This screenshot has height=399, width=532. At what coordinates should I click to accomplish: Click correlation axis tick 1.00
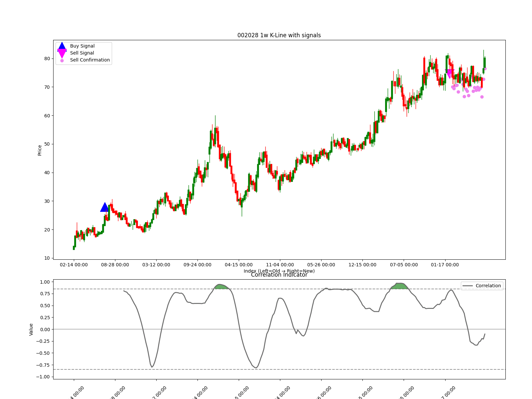[x=45, y=282]
